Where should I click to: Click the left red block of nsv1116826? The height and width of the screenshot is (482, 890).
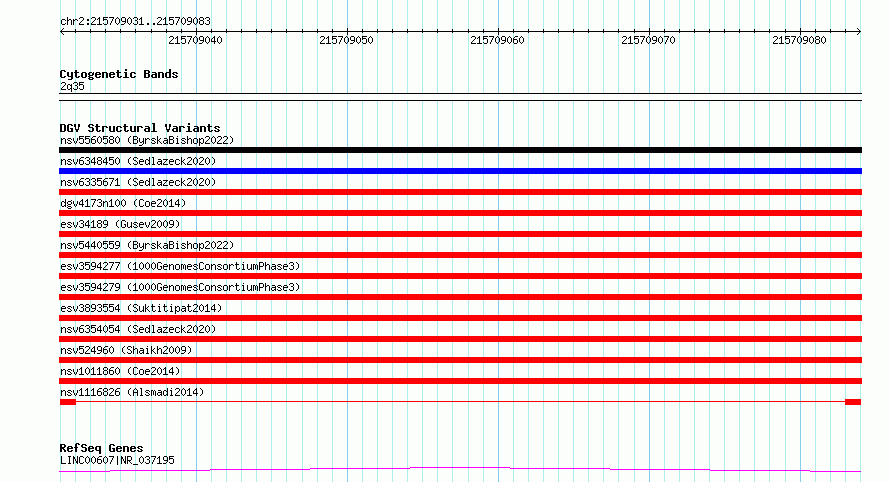[x=68, y=402]
